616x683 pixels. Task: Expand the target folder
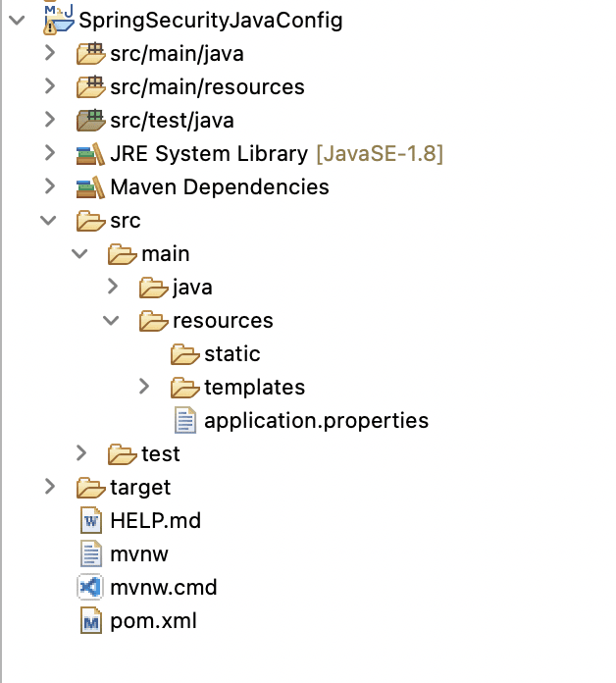pos(50,487)
